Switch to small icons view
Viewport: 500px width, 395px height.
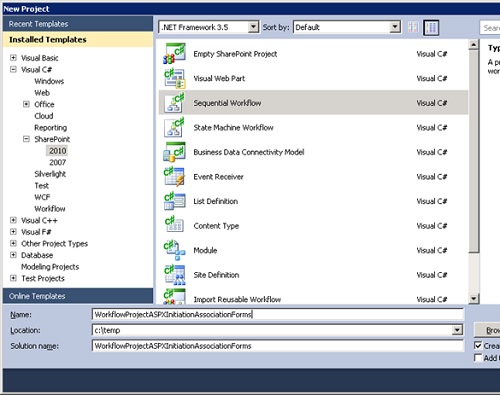coord(413,27)
